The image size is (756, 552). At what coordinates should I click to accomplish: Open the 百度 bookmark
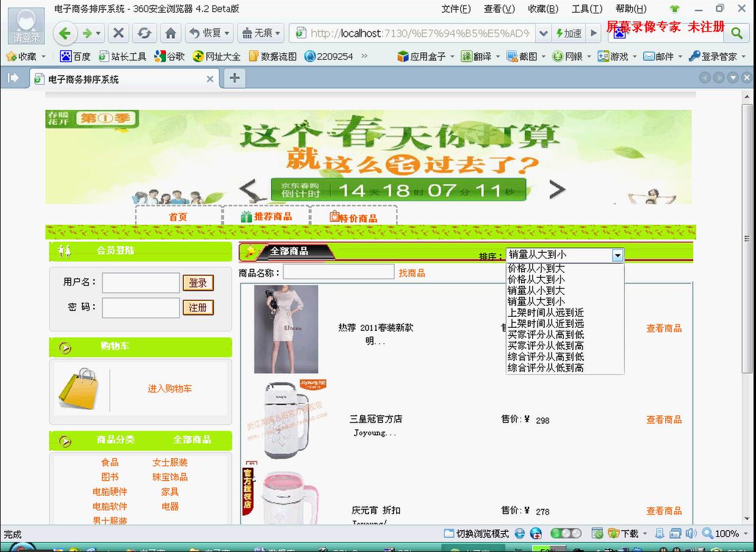click(x=76, y=56)
